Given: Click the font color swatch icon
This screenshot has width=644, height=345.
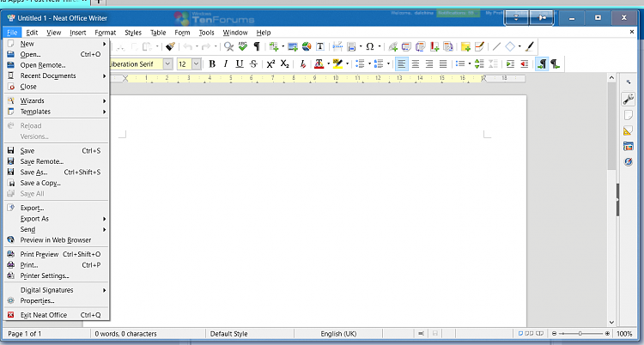Looking at the screenshot, I should (319, 64).
